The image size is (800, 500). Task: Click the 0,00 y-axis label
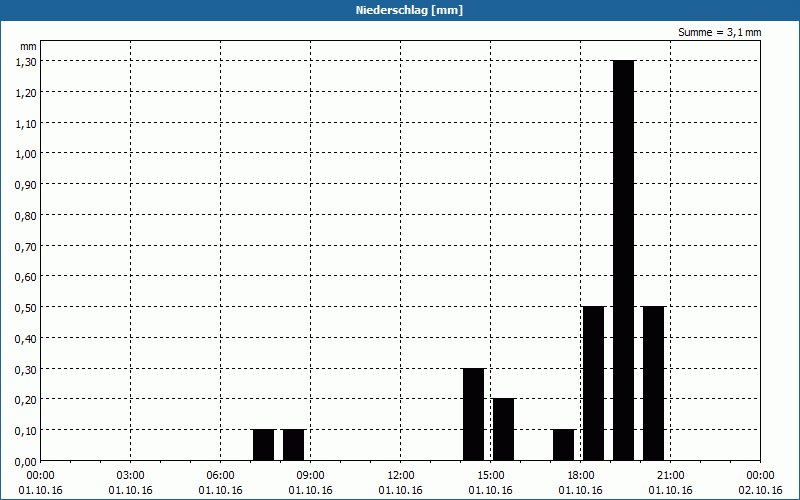tap(26, 462)
